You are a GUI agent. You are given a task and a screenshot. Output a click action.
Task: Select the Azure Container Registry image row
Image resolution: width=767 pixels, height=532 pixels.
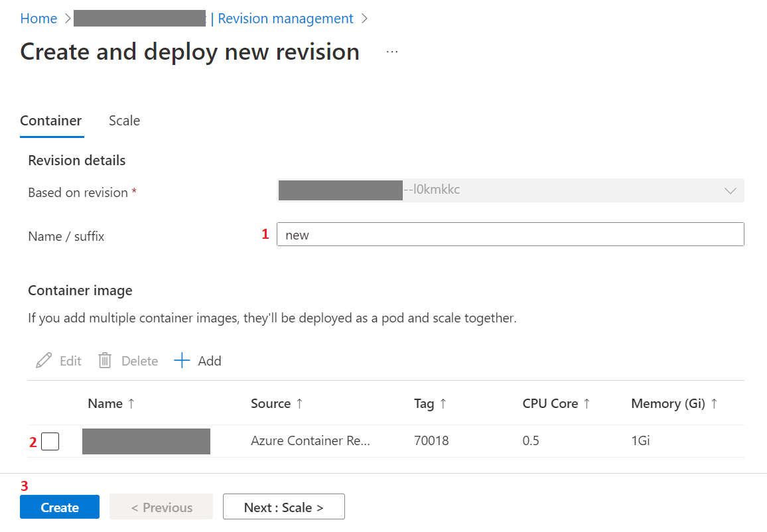[x=310, y=441]
